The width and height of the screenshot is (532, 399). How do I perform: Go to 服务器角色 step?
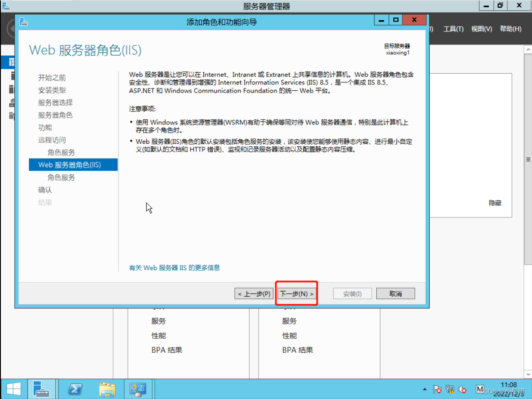(x=55, y=115)
